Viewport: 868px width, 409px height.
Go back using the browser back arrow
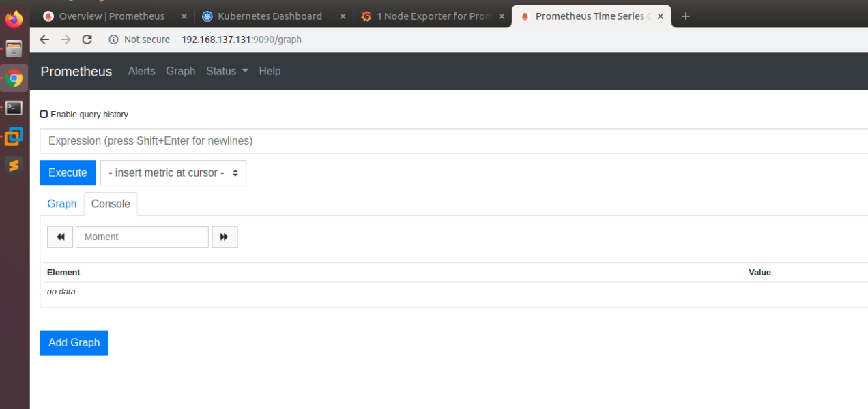(44, 40)
